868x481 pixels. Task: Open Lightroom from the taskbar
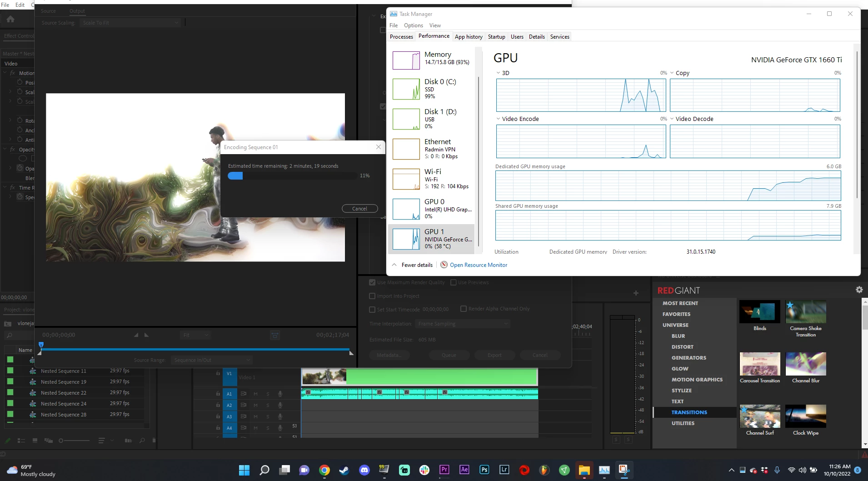504,470
